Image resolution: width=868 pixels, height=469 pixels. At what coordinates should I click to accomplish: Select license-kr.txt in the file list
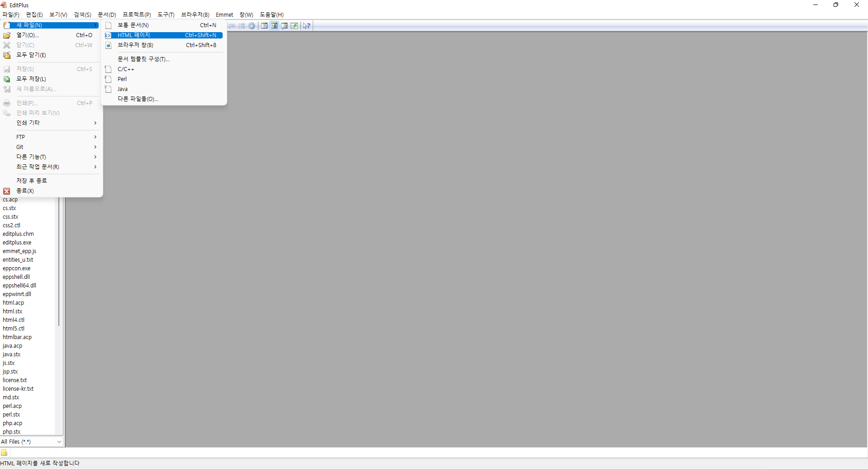tap(18, 389)
